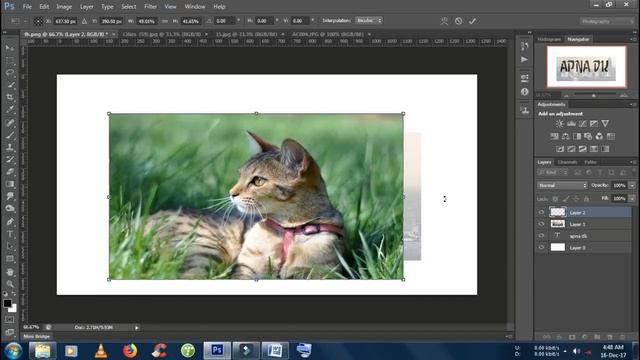
Task: Select the Zoom tool
Action: coord(10,284)
